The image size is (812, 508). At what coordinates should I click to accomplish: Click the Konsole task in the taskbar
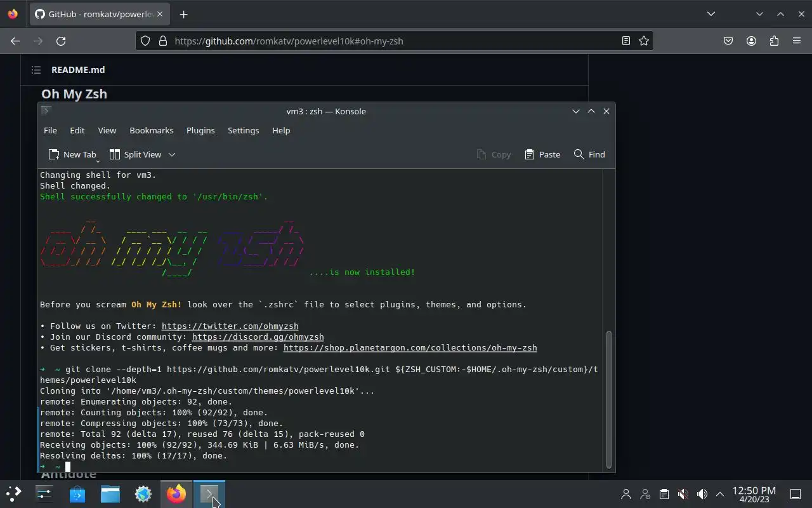click(209, 493)
